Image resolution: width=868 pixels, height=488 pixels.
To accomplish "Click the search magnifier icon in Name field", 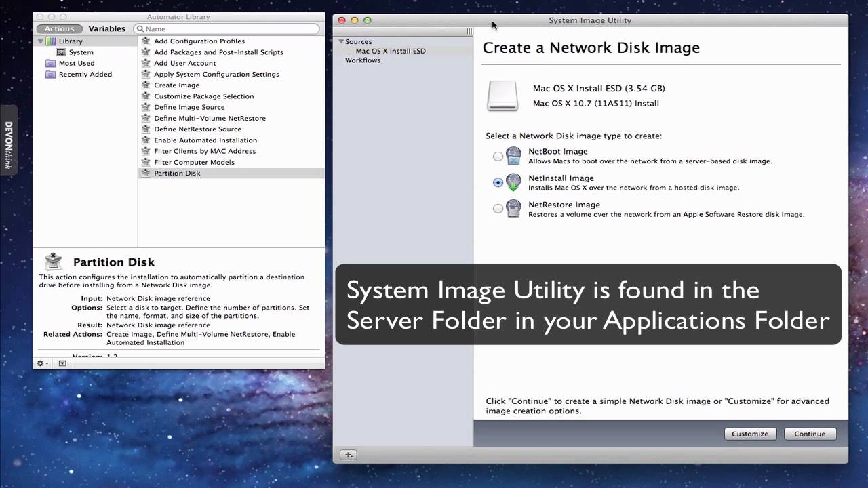I will [x=140, y=29].
